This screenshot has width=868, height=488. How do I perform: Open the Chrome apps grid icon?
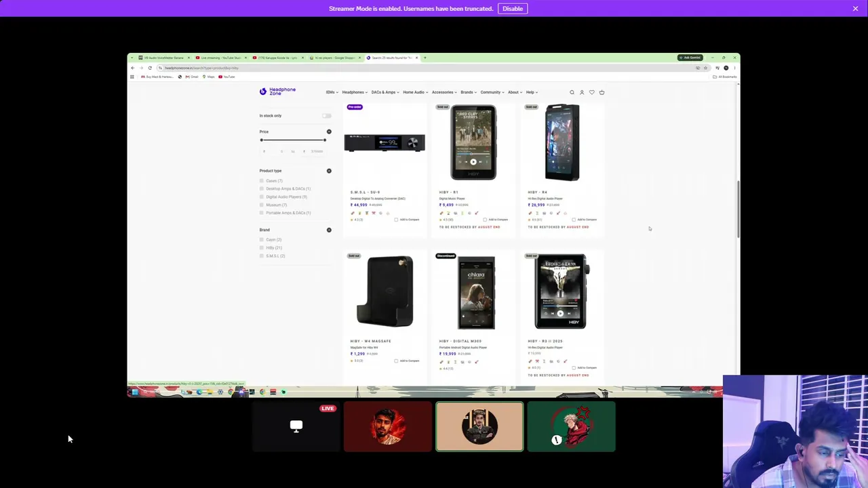coord(132,77)
